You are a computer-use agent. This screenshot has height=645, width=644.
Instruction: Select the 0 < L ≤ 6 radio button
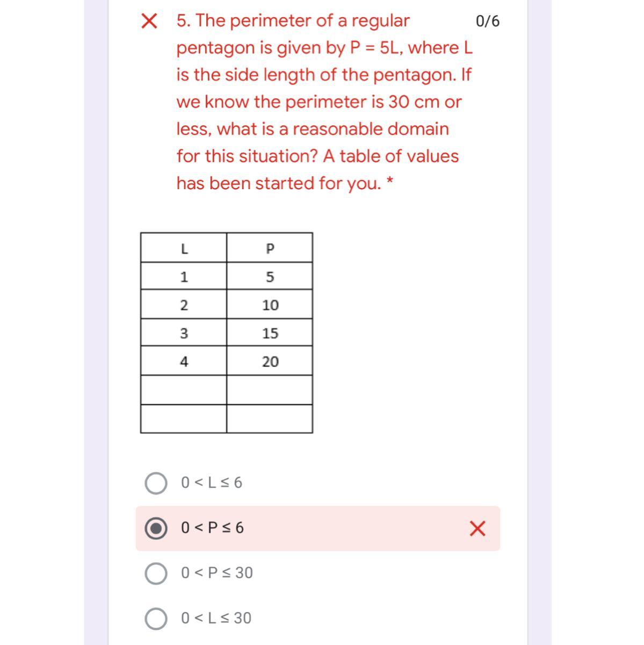point(156,483)
